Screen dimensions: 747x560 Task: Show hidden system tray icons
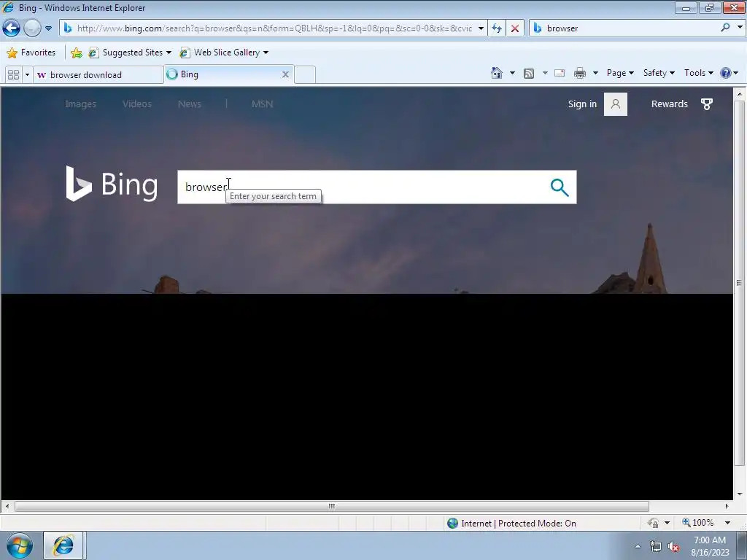[x=638, y=546]
